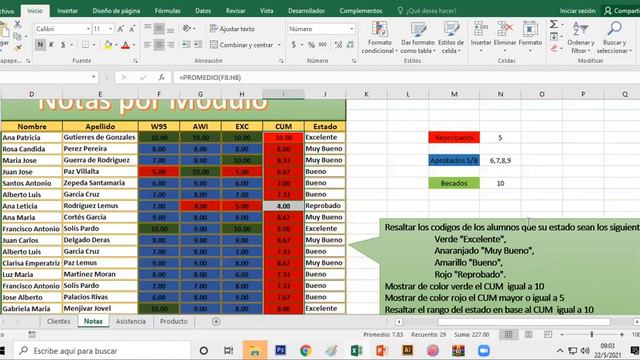Image resolution: width=640 pixels, height=360 pixels.
Task: Open Ordenar y filtrar
Action: (x=580, y=38)
